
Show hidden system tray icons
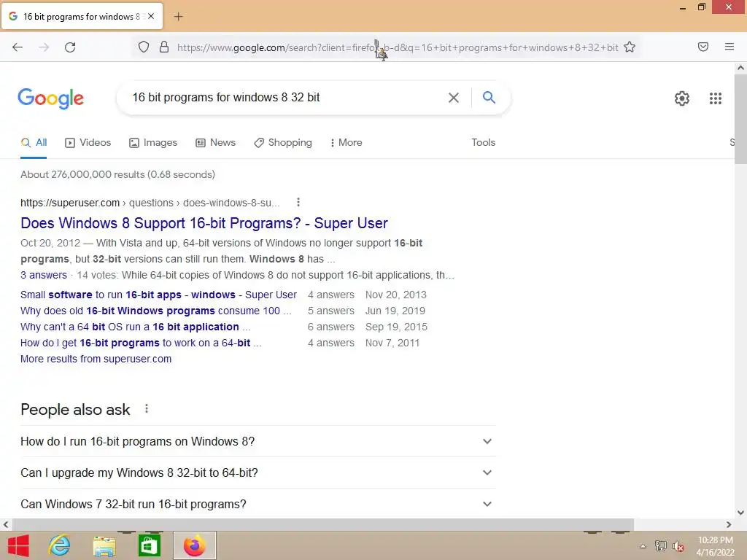[643, 546]
